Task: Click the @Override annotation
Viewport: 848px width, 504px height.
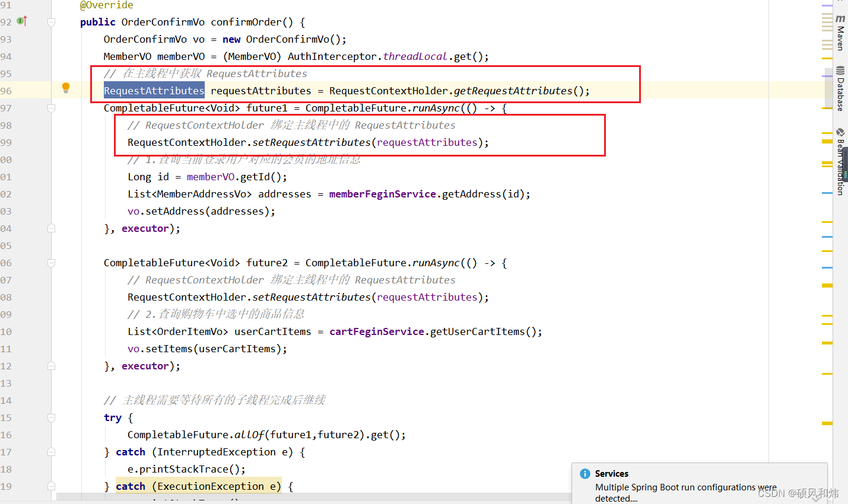Action: click(107, 5)
